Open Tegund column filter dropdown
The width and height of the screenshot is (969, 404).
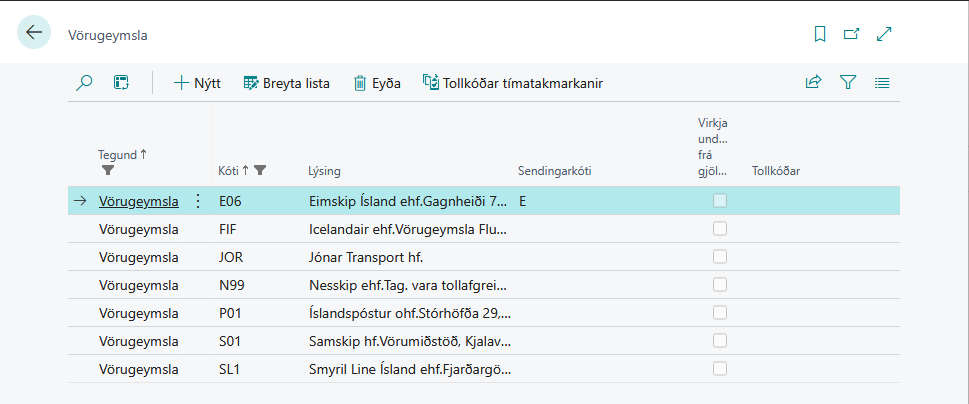click(109, 170)
